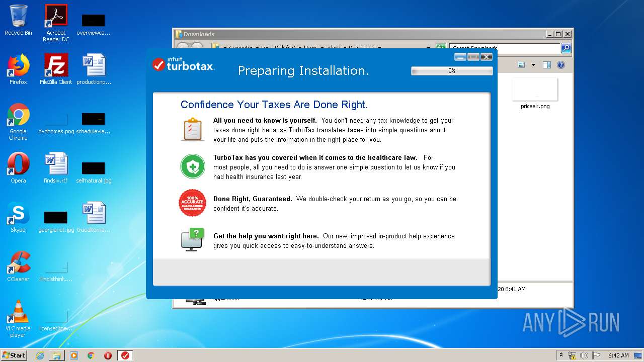Select the georgianot.jpg desktop file
Viewport: 644px width, 362px height.
(56, 221)
